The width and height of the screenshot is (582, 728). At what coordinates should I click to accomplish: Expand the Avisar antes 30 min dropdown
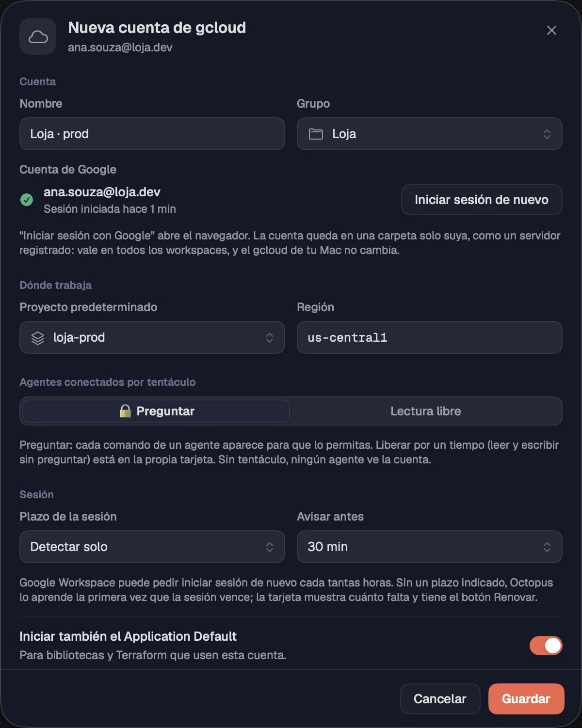(x=430, y=547)
